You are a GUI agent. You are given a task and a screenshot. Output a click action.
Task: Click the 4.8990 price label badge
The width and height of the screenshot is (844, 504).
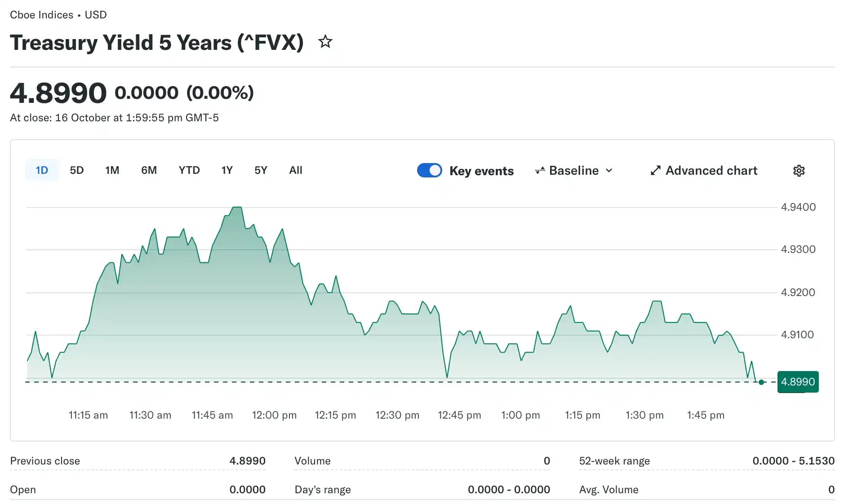[x=798, y=382]
